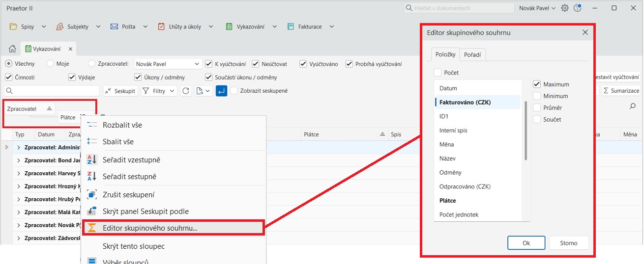Click the Storno button
644x264 pixels.
(568, 243)
